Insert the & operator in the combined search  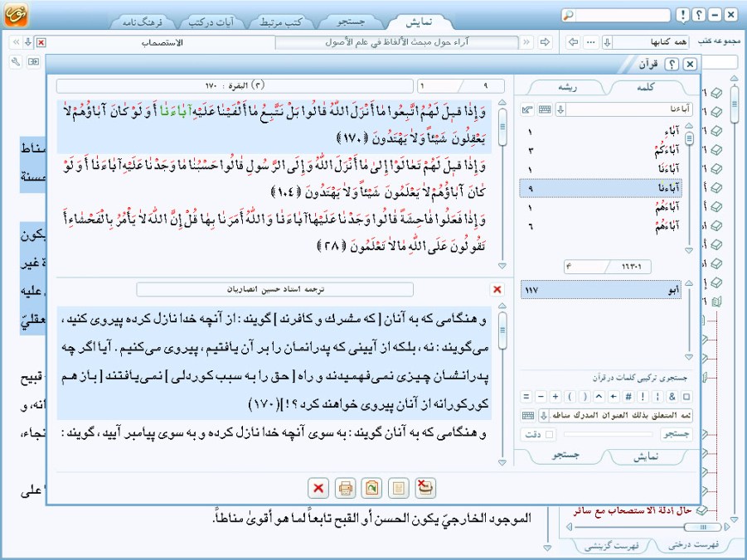(x=672, y=396)
